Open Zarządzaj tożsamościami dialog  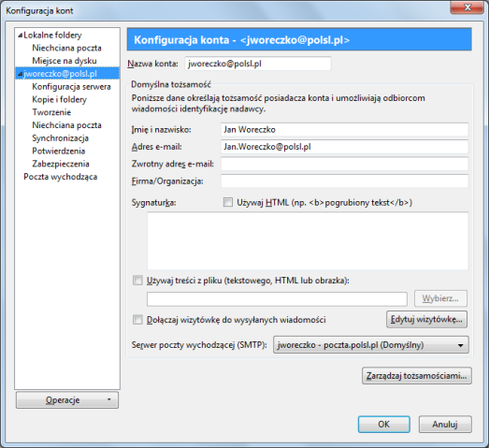click(x=417, y=376)
